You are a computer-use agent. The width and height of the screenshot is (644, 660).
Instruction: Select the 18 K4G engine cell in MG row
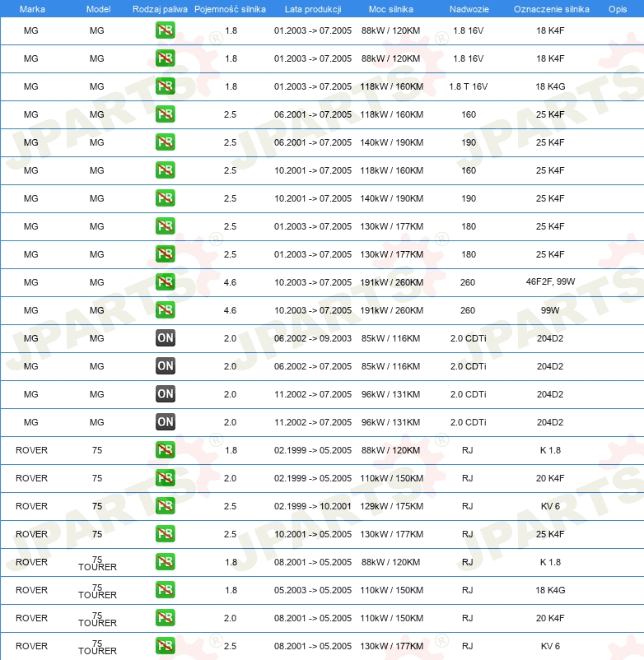[550, 86]
